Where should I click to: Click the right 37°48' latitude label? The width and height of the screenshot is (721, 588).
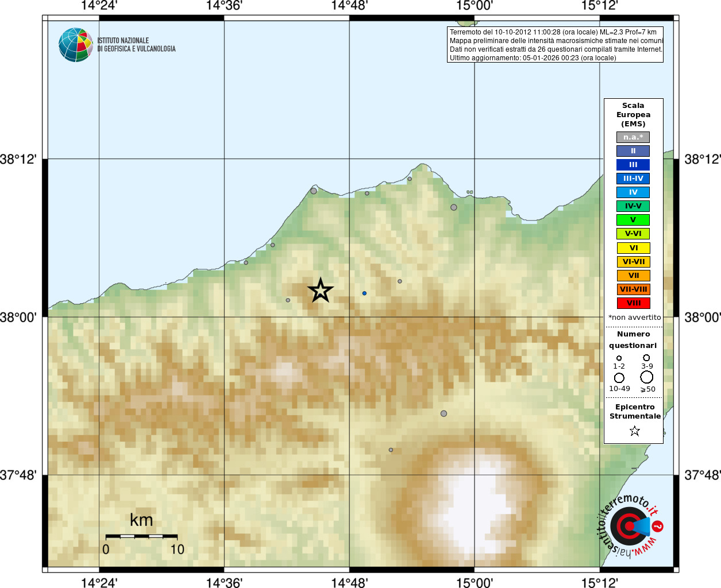703,475
